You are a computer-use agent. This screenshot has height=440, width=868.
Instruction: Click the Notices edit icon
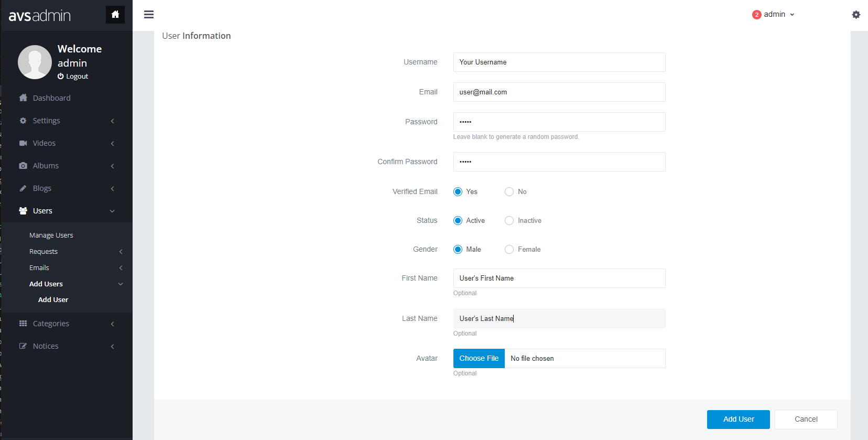click(23, 346)
